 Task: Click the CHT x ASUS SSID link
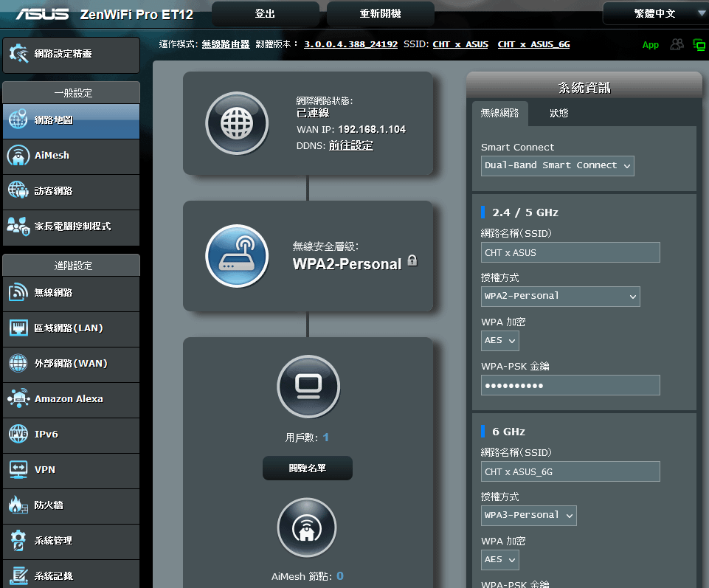[460, 44]
